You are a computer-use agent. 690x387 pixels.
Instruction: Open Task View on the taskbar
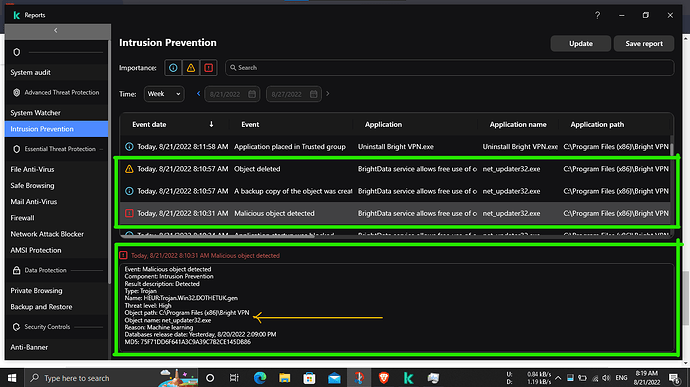(234, 378)
